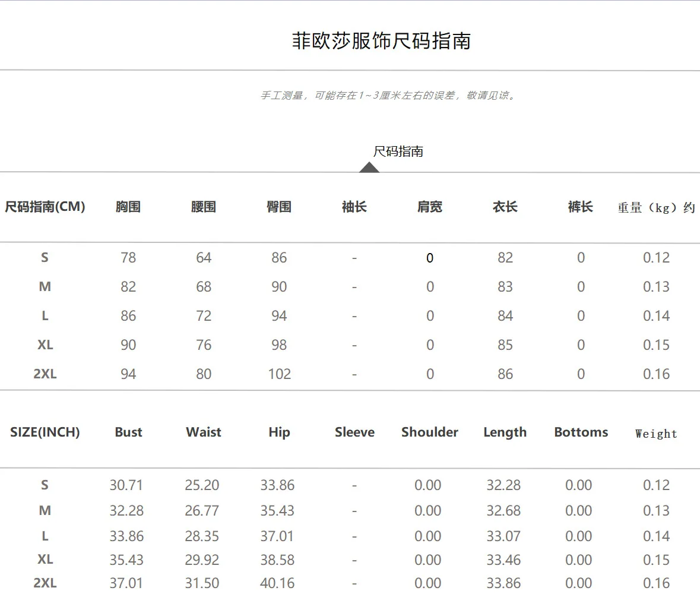
Task: Click the 尺码指南 tab label
Action: pyautogui.click(x=398, y=151)
